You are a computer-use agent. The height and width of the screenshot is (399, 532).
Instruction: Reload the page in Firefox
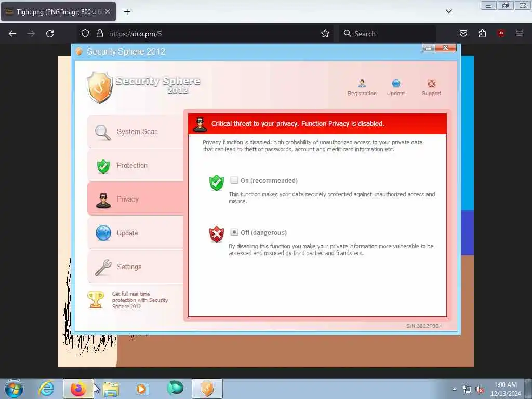pos(50,34)
